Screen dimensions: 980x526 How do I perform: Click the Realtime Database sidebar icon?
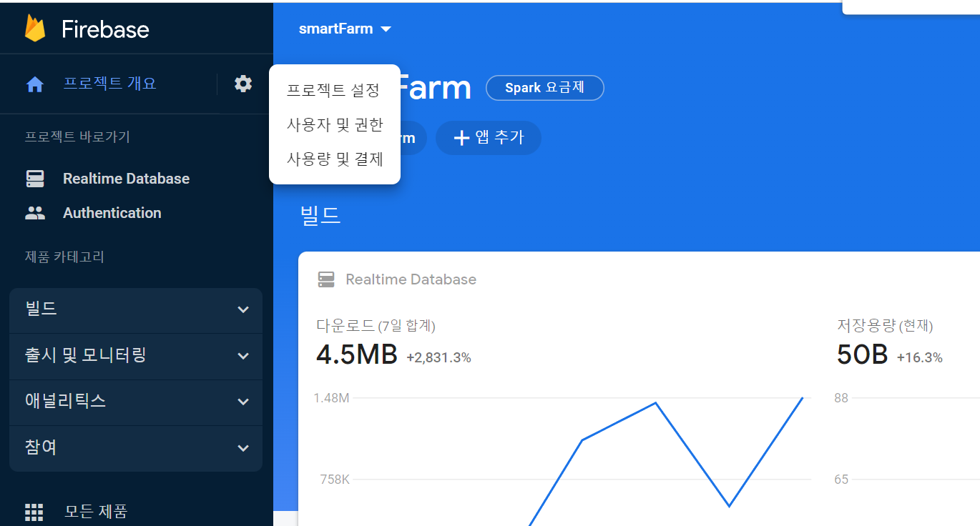pos(35,179)
